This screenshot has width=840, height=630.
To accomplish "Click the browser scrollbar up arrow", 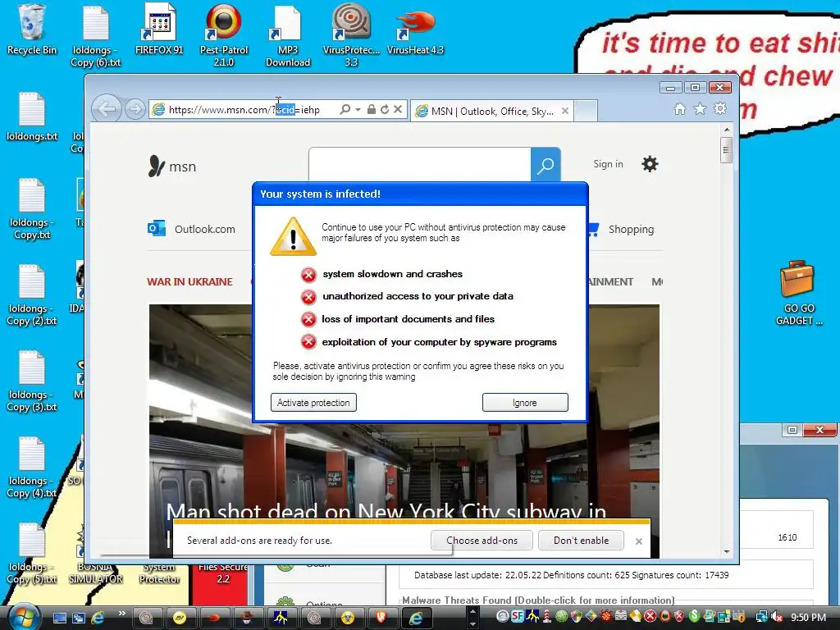I will [x=727, y=129].
